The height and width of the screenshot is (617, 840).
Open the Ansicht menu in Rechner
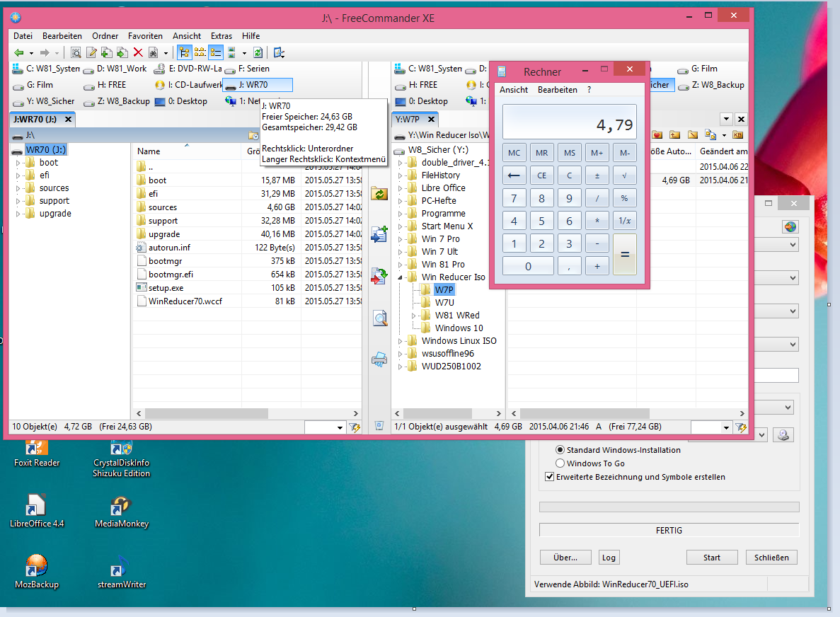pos(514,90)
